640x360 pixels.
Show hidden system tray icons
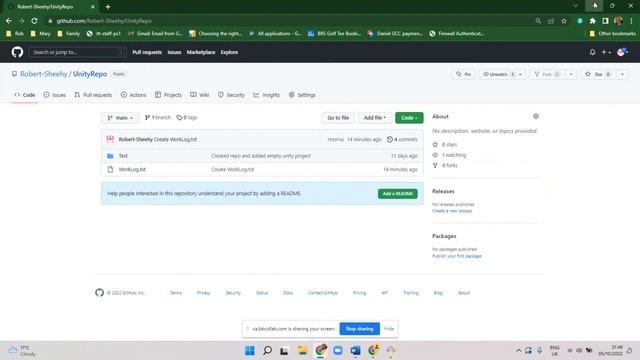[x=518, y=350]
